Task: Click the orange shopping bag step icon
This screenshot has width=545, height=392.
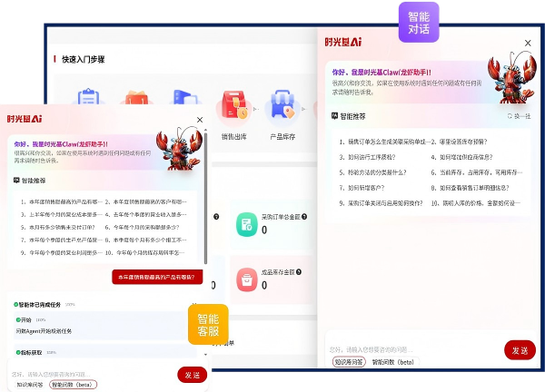Action: (136, 98)
